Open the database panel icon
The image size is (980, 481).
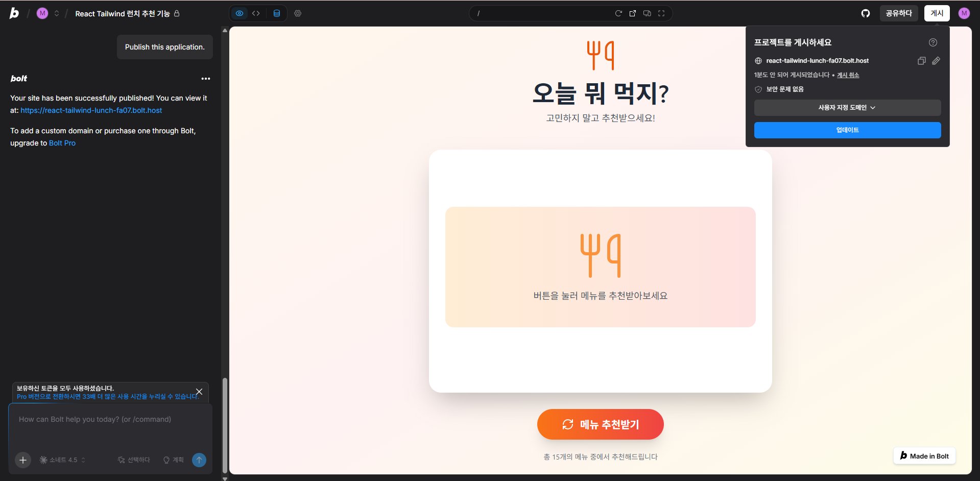pyautogui.click(x=277, y=13)
